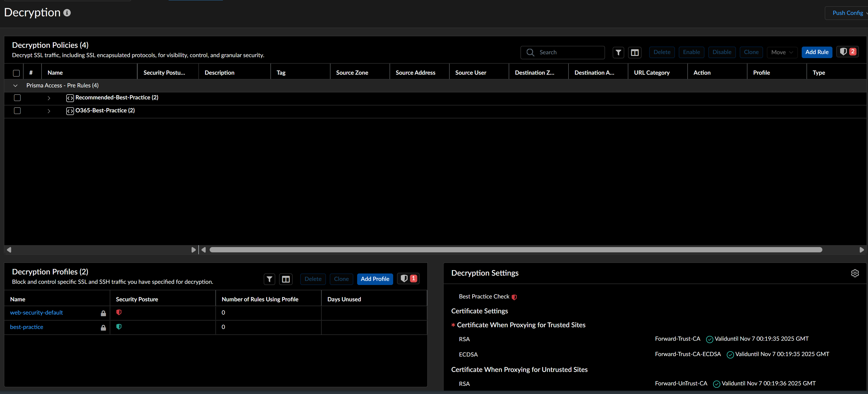Open the Decryption Policies filter icon
868x394 pixels.
[x=618, y=52]
